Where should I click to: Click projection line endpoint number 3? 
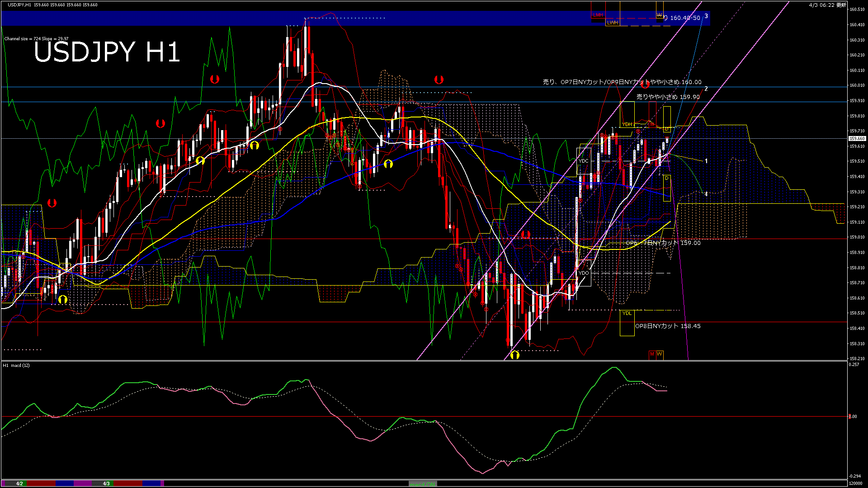[x=706, y=16]
